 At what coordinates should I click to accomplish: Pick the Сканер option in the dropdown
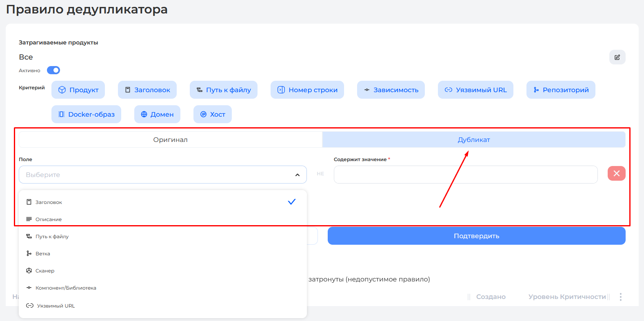45,271
